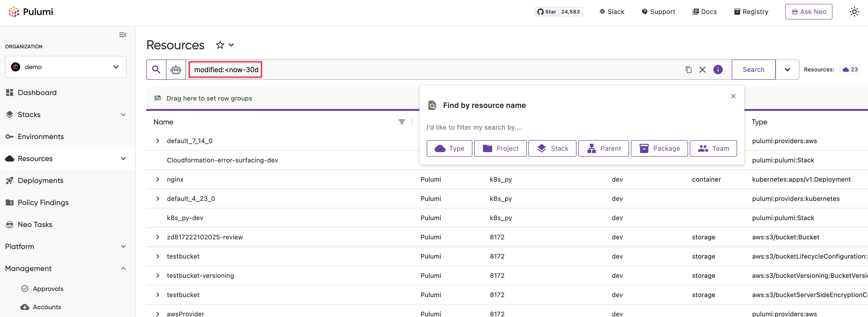
Task: Click the container category cell for nginx
Action: coord(706,179)
